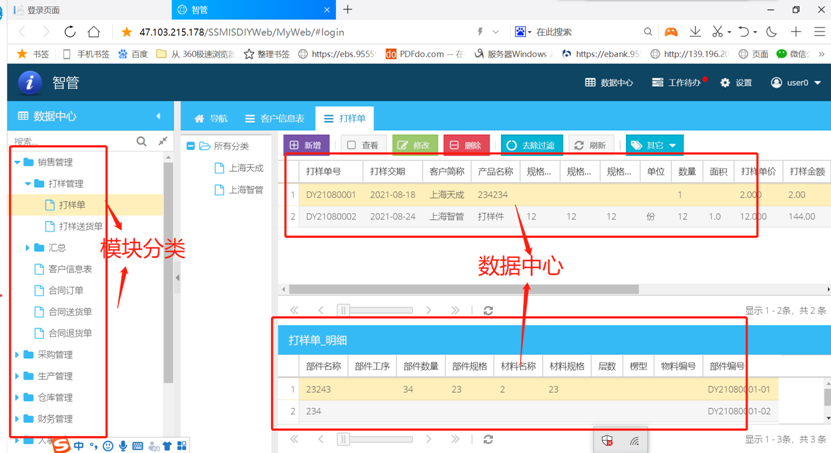Screen dimensions: 831x453
Task: Go to last page in upper pager
Action: pos(455,310)
